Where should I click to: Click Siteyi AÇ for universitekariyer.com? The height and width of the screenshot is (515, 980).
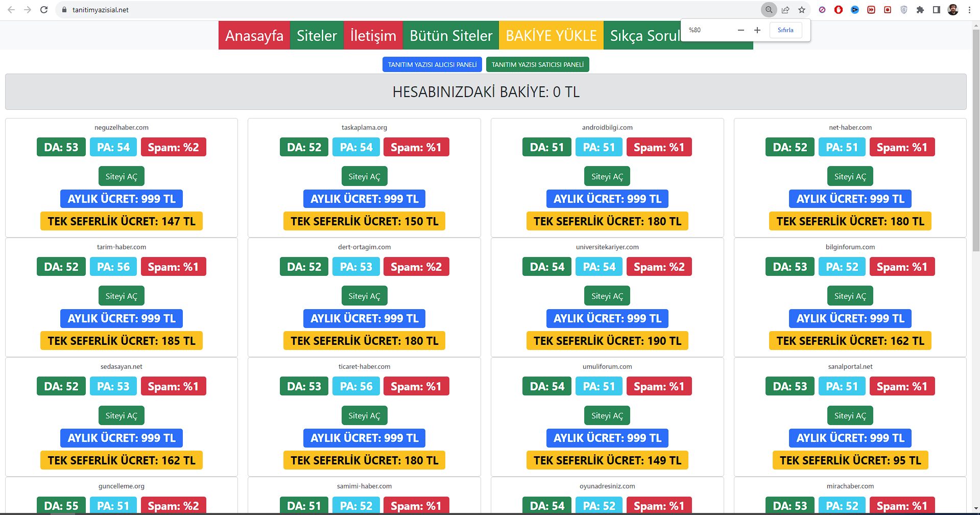(607, 296)
